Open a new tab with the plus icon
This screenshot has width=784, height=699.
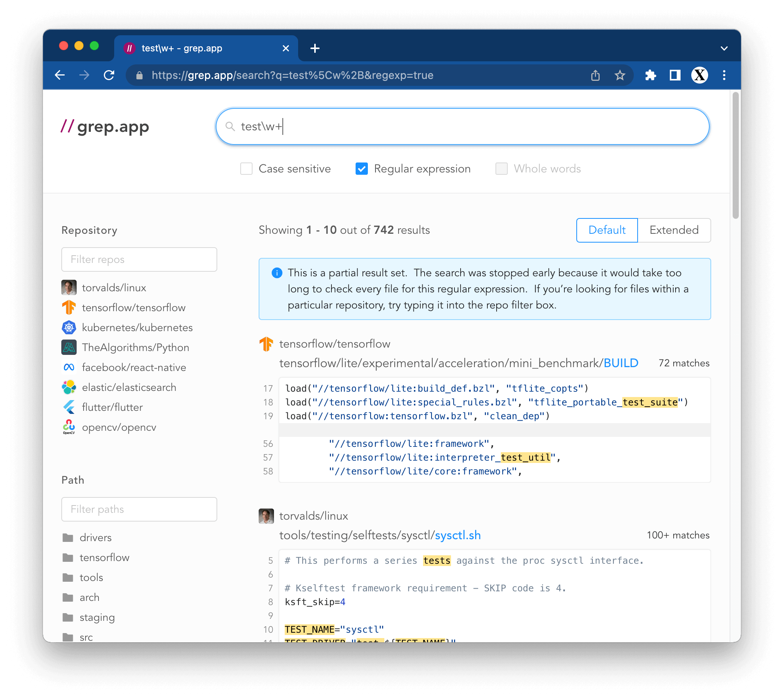tap(315, 48)
